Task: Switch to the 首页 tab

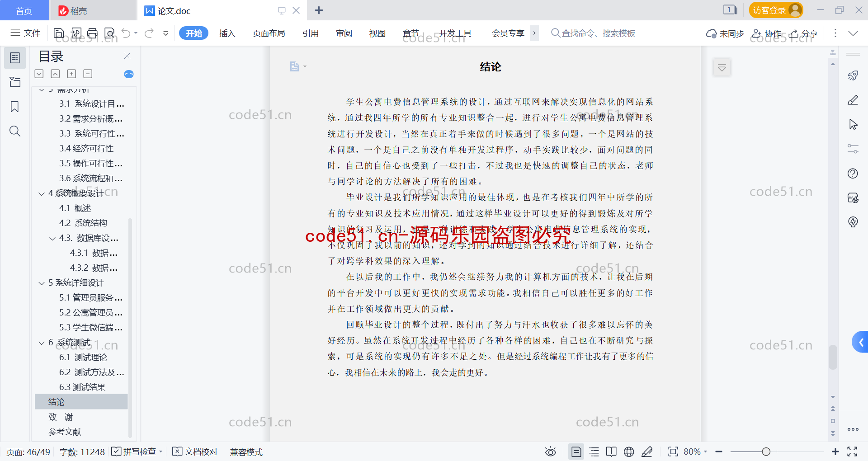Action: [24, 10]
